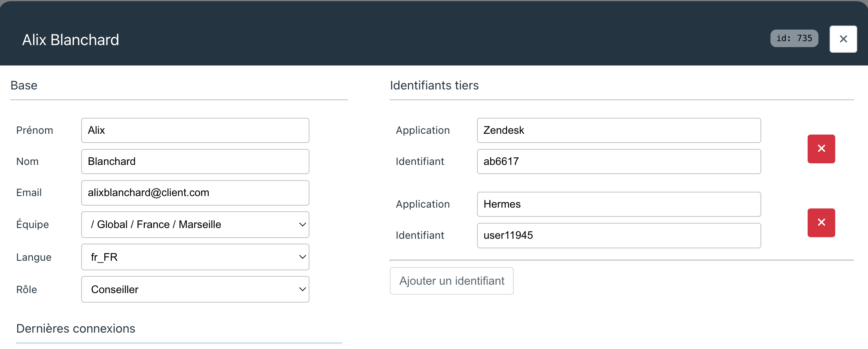Click the Langue label
This screenshot has height=349, width=868.
(34, 257)
